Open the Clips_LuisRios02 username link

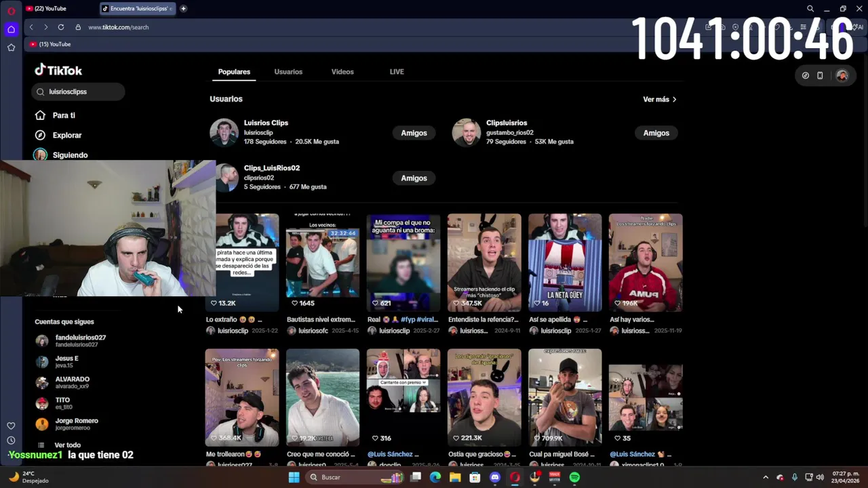tap(272, 168)
